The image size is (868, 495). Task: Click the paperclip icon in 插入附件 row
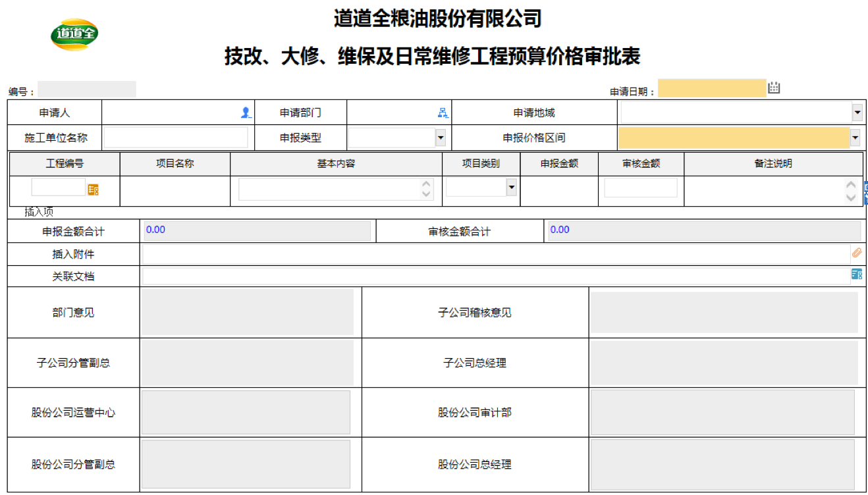(856, 253)
